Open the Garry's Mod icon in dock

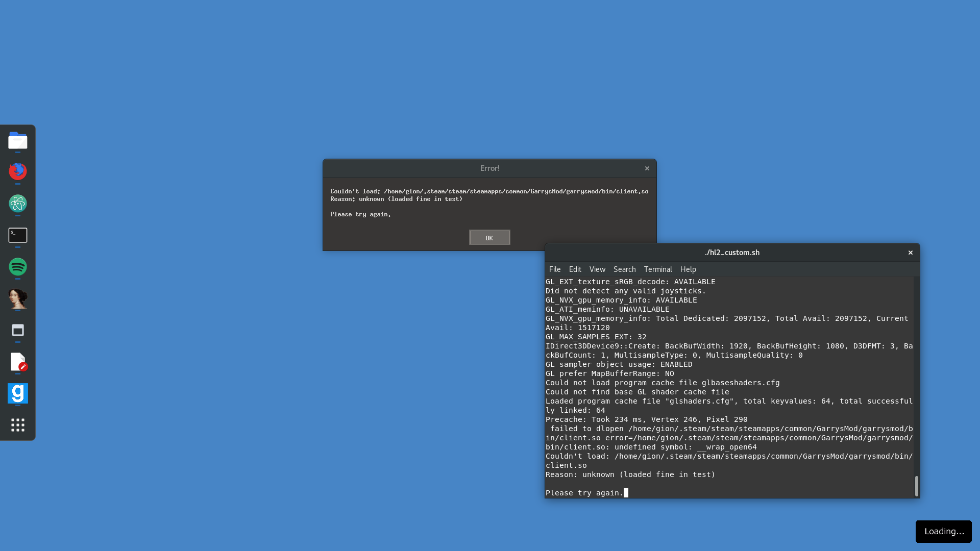18,393
